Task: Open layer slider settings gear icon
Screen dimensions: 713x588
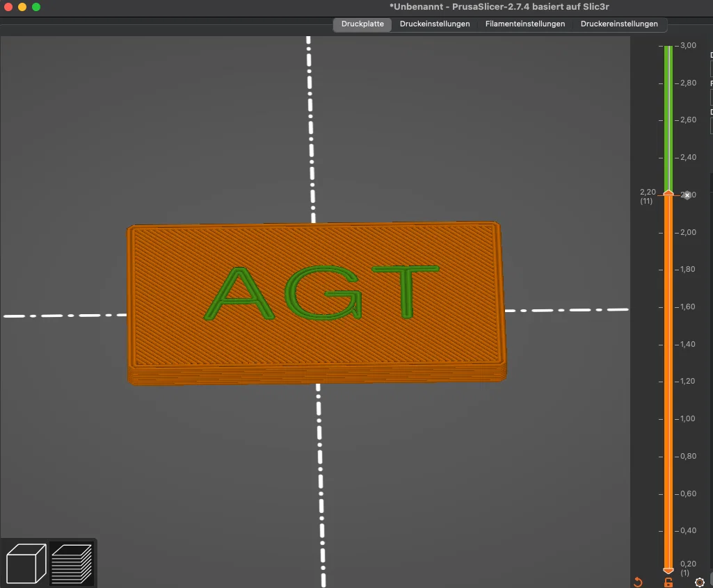Action: coord(700,582)
